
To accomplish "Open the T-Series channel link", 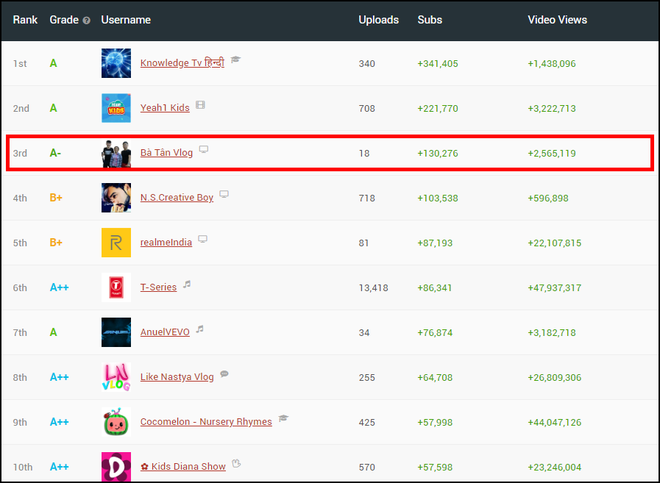I will [x=158, y=287].
